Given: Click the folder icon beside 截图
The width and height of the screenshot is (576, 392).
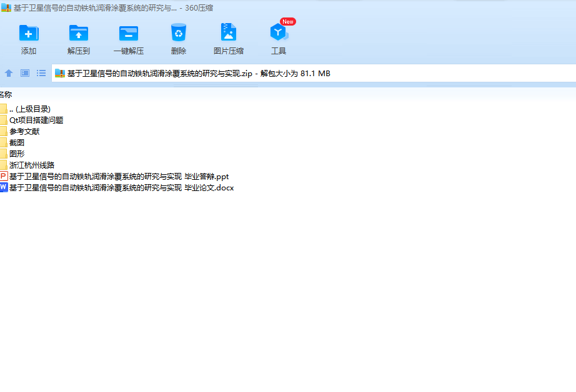Looking at the screenshot, I should click(4, 142).
